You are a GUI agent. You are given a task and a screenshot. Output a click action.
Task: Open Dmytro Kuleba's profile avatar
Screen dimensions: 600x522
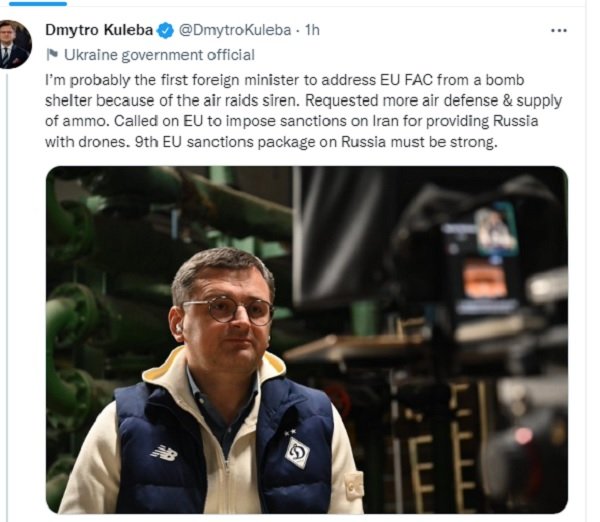(15, 45)
